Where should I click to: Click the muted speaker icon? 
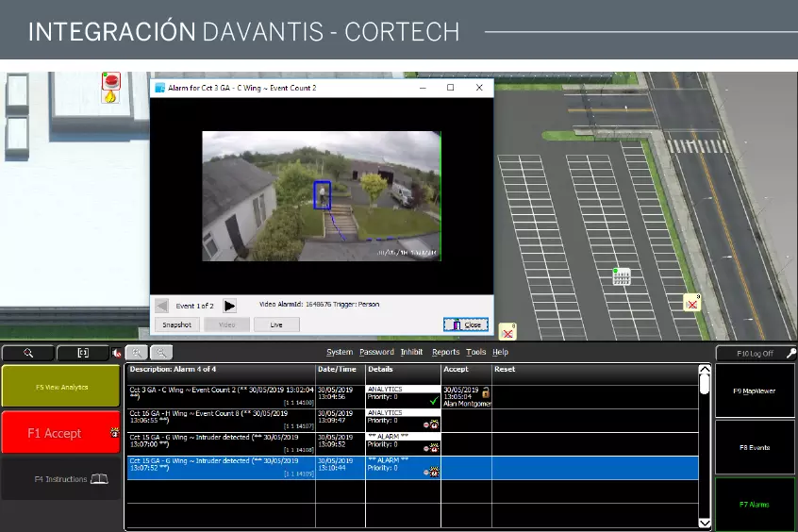[116, 352]
